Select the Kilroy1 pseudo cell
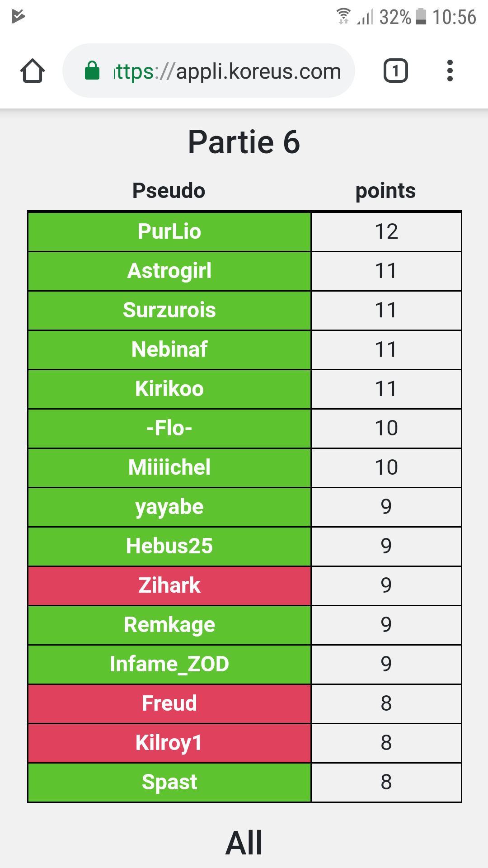The width and height of the screenshot is (488, 868). point(169,743)
